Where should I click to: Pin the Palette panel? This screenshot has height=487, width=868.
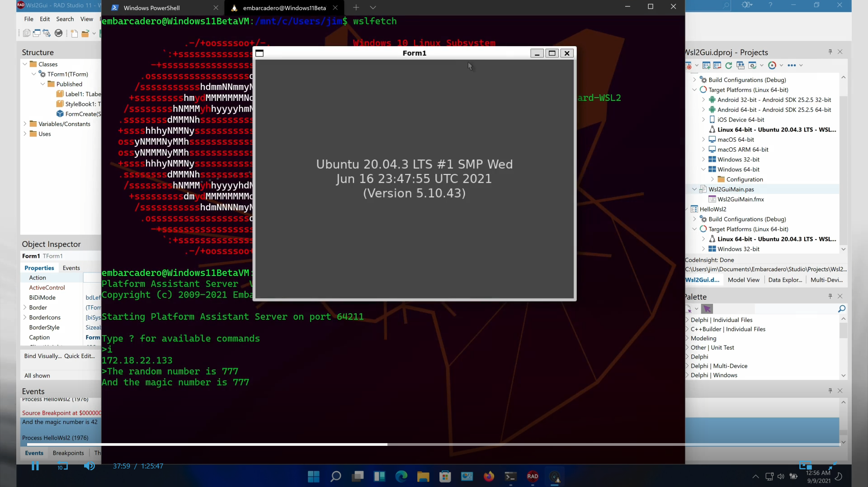tap(830, 296)
